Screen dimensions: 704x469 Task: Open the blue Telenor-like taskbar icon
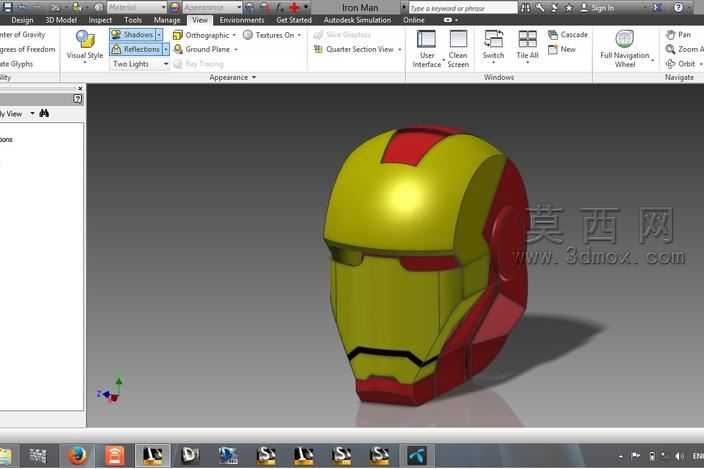pyautogui.click(x=417, y=456)
